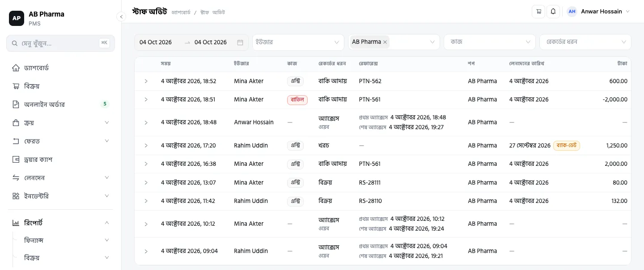Expand ফিন্যান্স under রিপোর্ট
Image resolution: width=644 pixels, height=270 pixels.
[107, 240]
